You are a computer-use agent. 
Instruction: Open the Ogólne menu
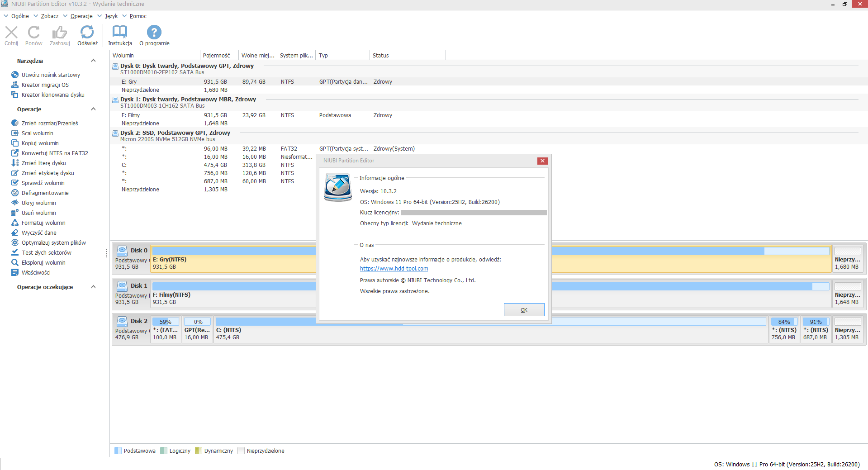point(20,16)
